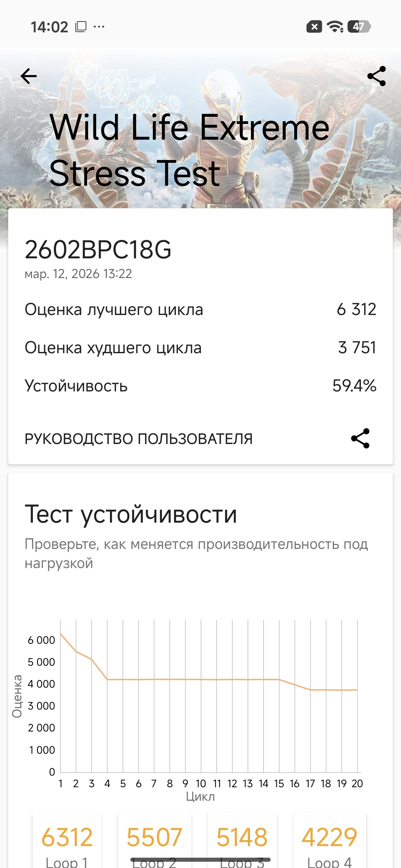Tap the stability value 59.4%
401x868 pixels.
pyautogui.click(x=354, y=386)
